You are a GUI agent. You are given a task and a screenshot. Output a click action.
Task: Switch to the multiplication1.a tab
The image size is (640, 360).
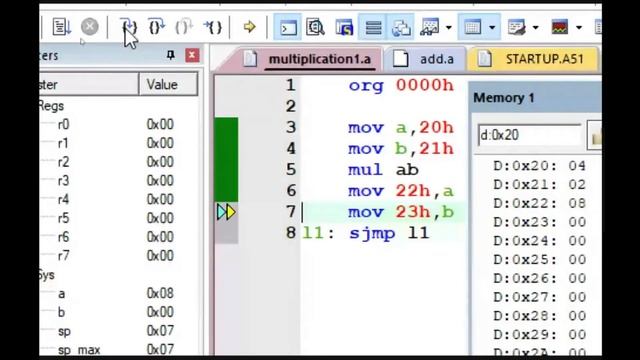click(x=320, y=59)
